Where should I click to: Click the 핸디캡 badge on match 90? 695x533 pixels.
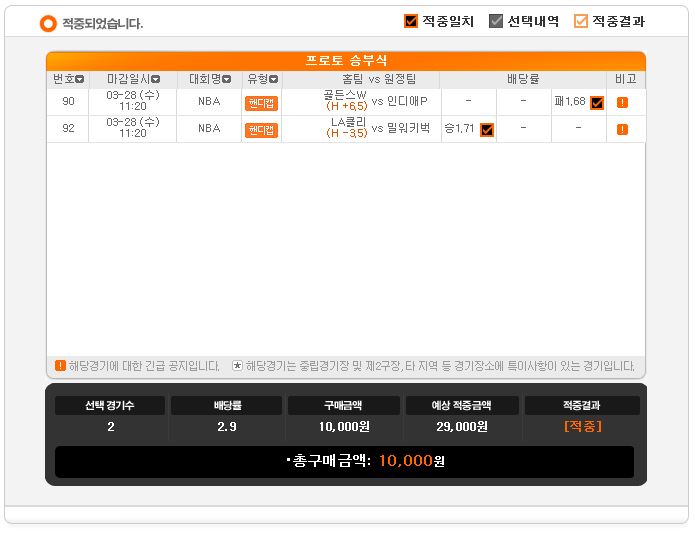tap(262, 103)
